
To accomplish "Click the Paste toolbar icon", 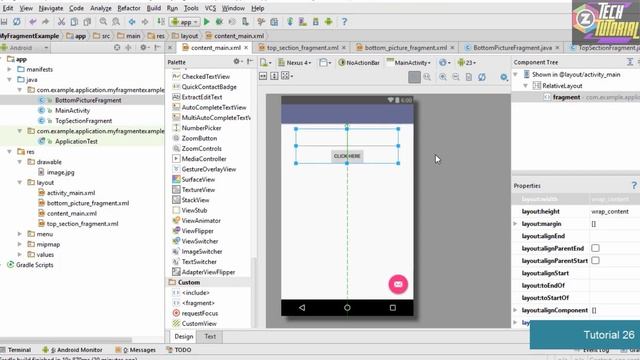I will 87,22.
